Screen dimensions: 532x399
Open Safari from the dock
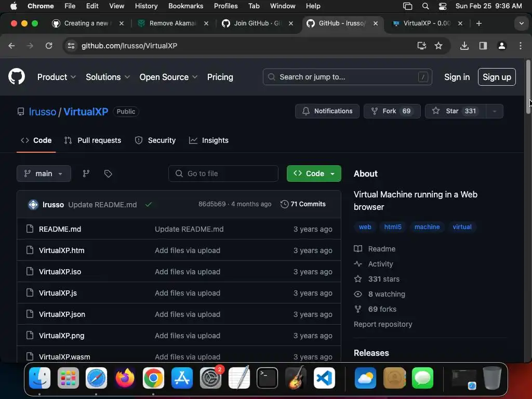[96, 378]
